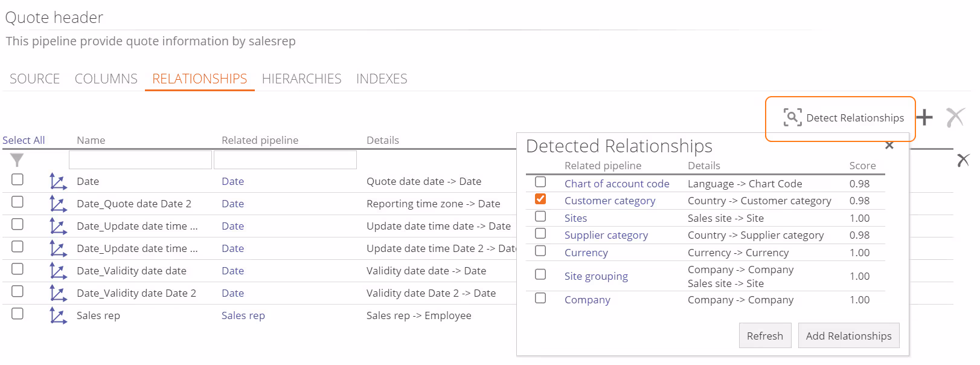Click the Detect Relationships magnifier icon
Image resolution: width=980 pixels, height=365 pixels.
[x=792, y=117]
